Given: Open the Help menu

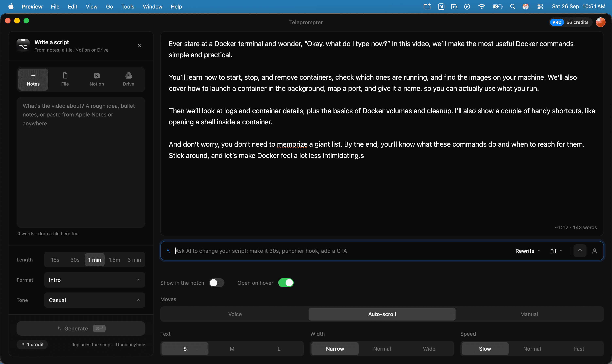Looking at the screenshot, I should pyautogui.click(x=176, y=7).
